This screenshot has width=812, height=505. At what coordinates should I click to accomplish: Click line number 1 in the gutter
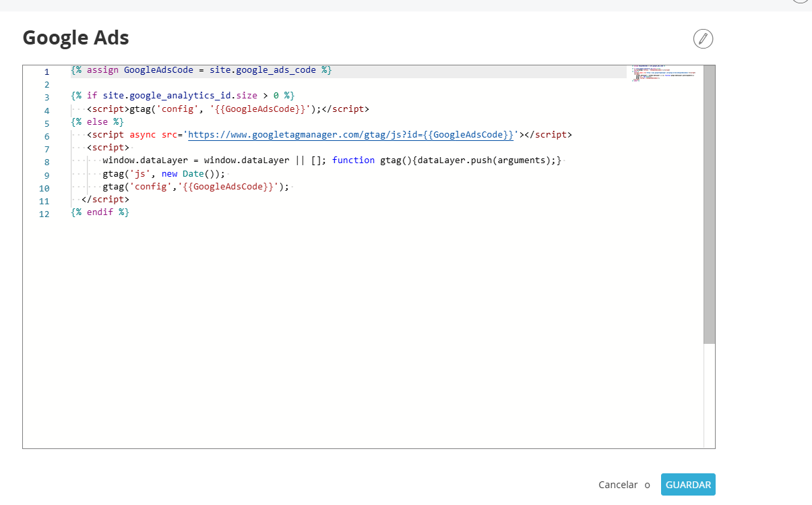(x=46, y=71)
